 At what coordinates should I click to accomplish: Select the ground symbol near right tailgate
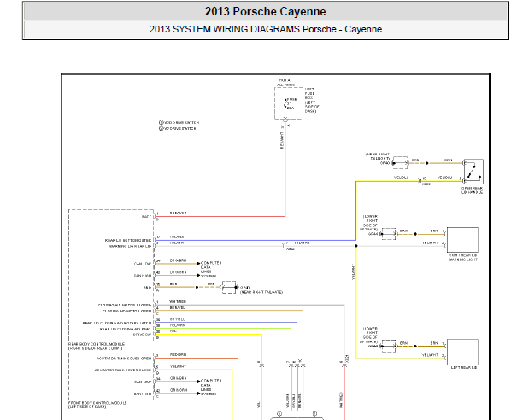tap(230, 287)
